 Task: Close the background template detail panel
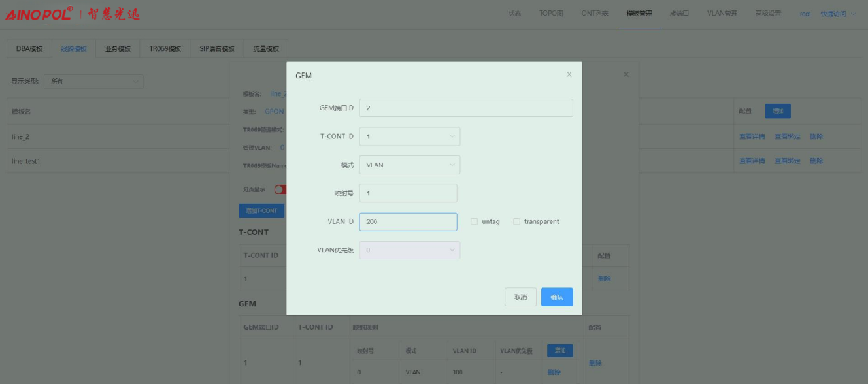coord(626,75)
